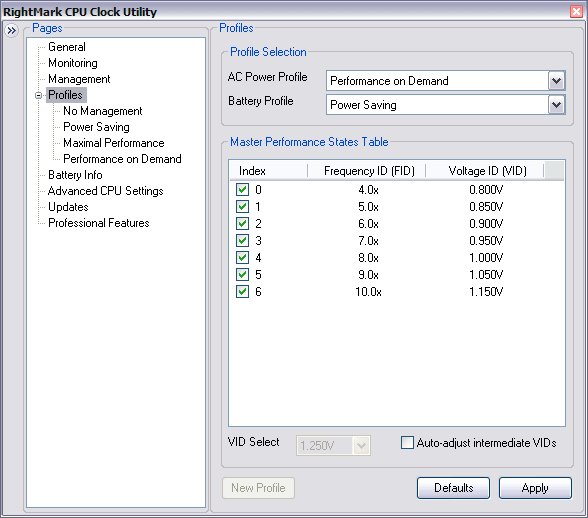Select the 1.150V voltage cell
The height and width of the screenshot is (518, 588).
click(486, 292)
